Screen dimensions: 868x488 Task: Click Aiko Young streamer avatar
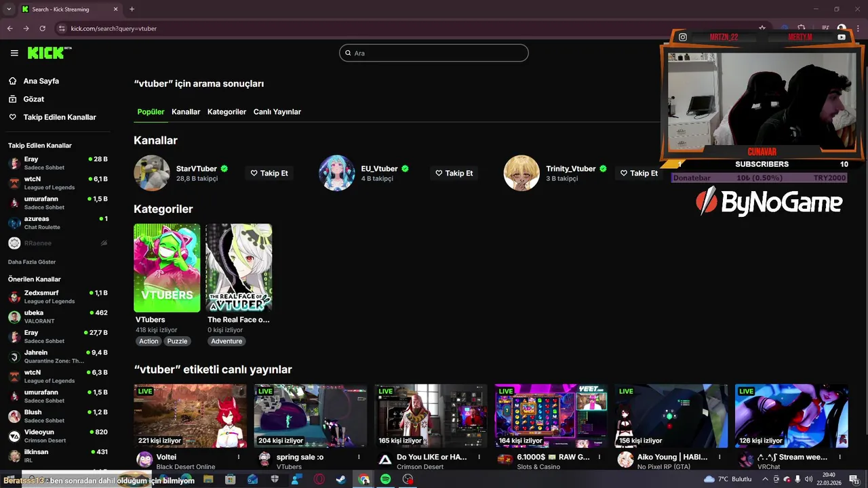pyautogui.click(x=625, y=460)
